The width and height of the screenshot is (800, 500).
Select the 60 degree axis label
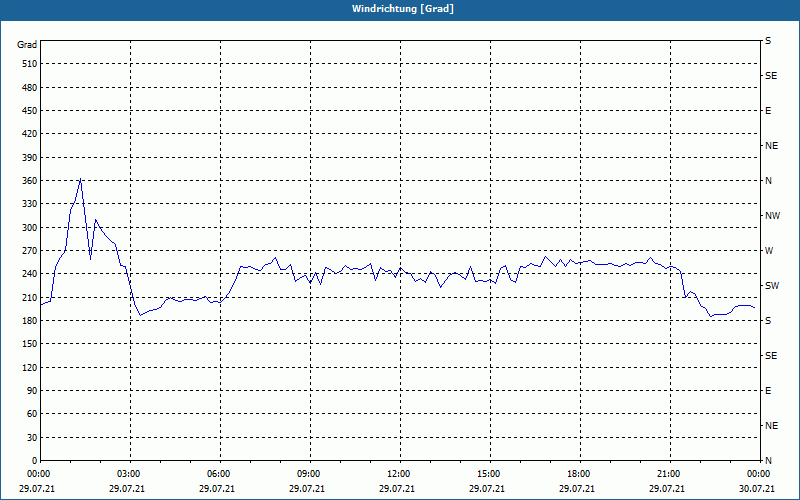click(x=32, y=414)
